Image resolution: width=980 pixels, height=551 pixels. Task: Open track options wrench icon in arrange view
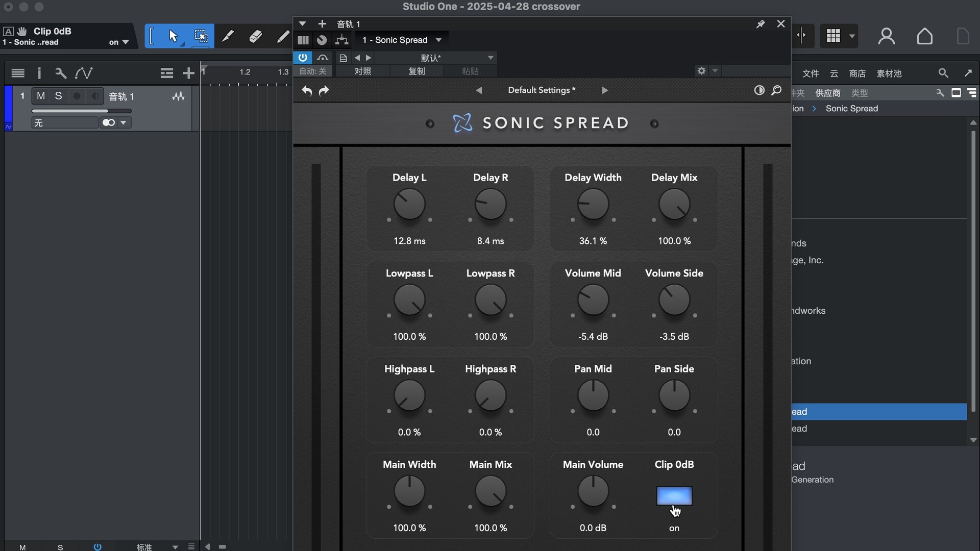[61, 73]
